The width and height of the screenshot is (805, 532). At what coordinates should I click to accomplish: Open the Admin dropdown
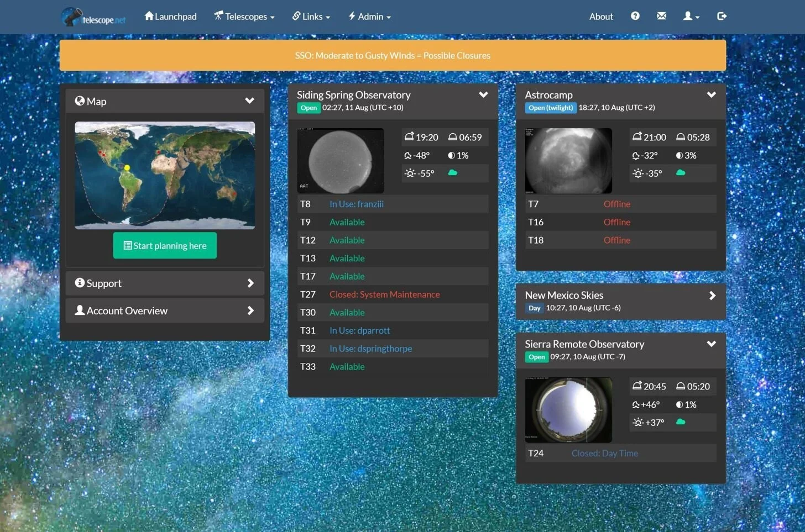click(369, 16)
